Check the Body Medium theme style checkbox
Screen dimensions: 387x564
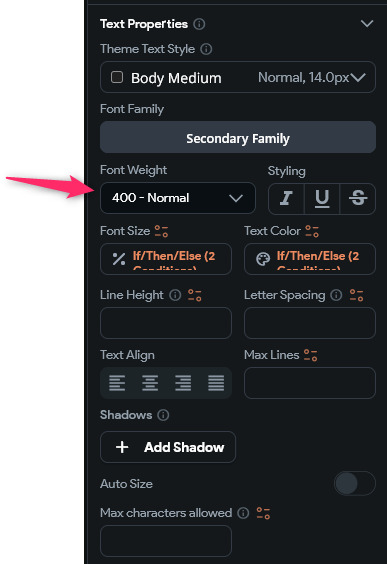tap(117, 77)
